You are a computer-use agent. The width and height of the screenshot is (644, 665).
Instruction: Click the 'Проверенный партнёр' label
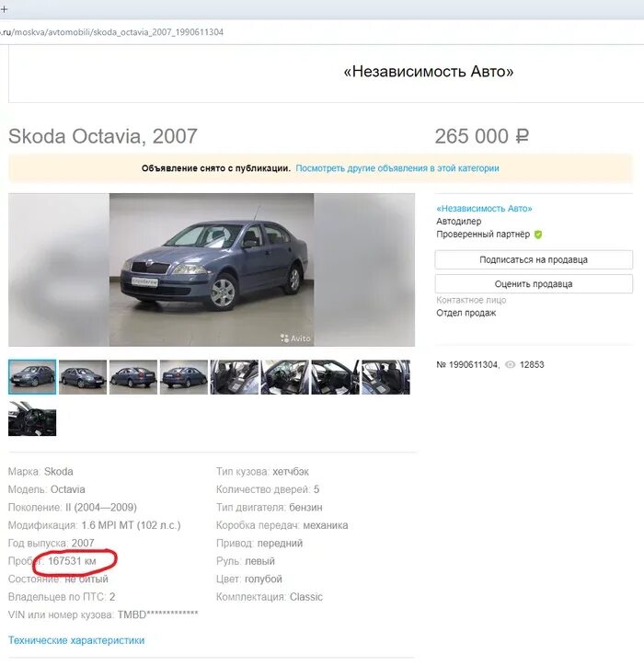coord(483,235)
